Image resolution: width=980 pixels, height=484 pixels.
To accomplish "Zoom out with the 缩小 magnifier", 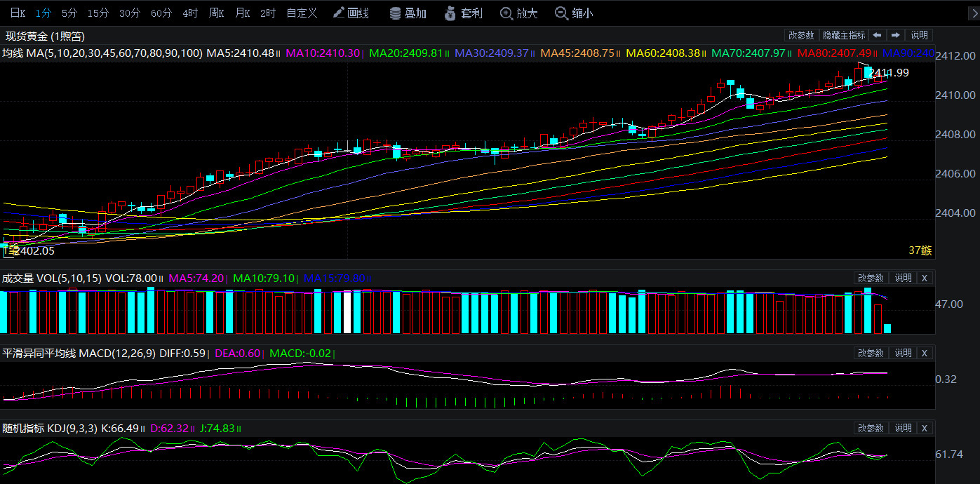I will [x=573, y=13].
